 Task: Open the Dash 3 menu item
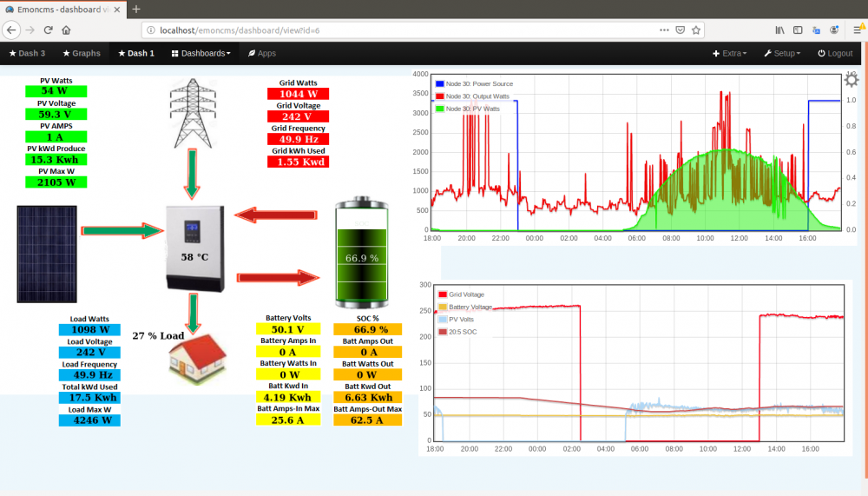pyautogui.click(x=27, y=53)
